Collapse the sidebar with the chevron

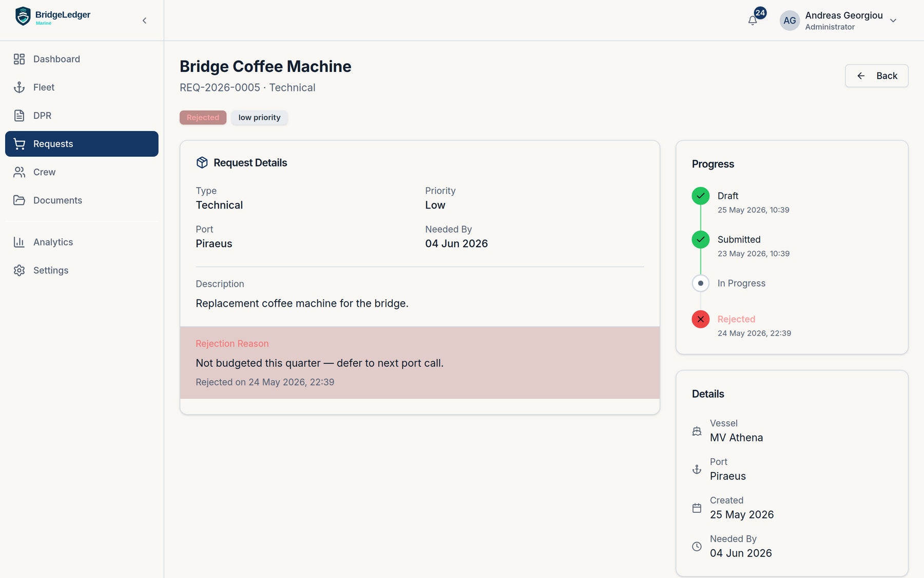pos(144,21)
